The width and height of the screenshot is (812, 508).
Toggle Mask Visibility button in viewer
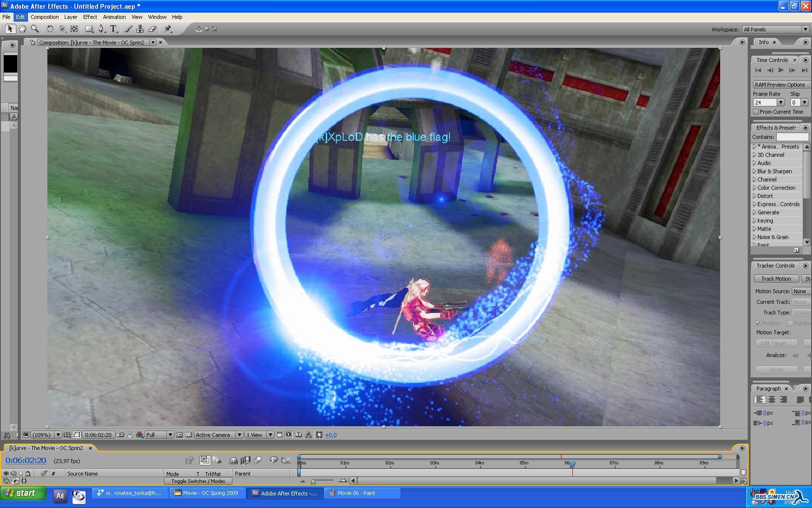click(x=77, y=435)
